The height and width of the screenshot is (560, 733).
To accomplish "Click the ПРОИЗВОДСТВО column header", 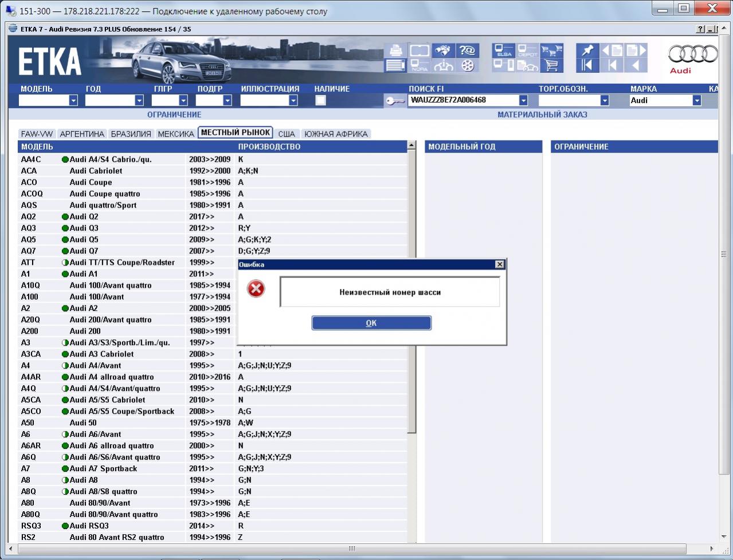I will 269,147.
